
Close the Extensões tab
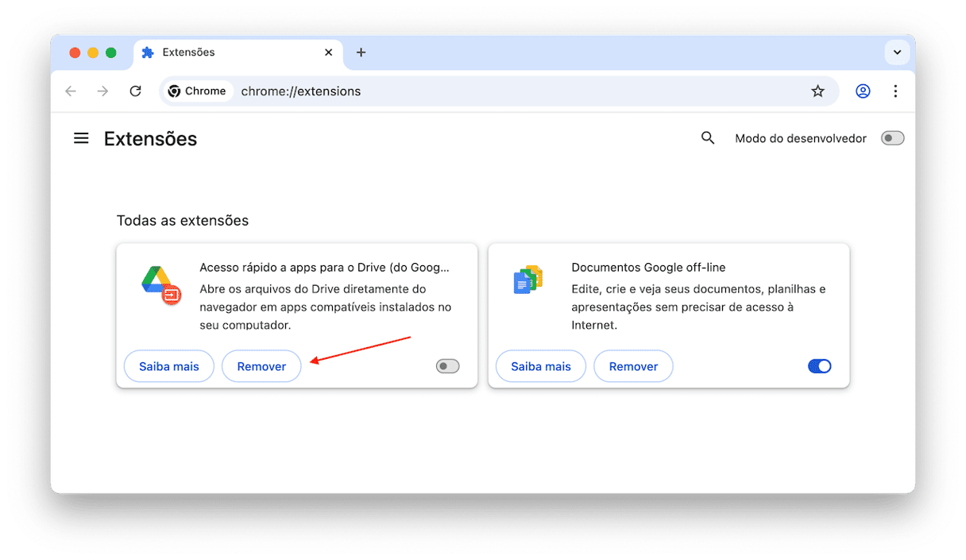point(329,52)
